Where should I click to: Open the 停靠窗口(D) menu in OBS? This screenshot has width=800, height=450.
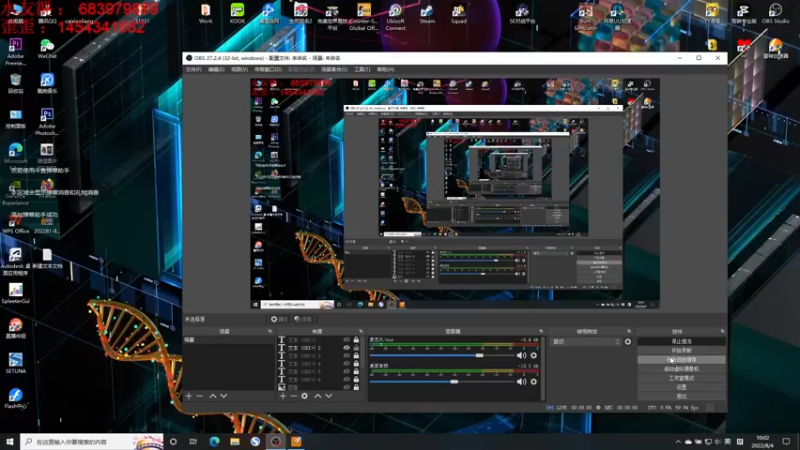coord(268,69)
